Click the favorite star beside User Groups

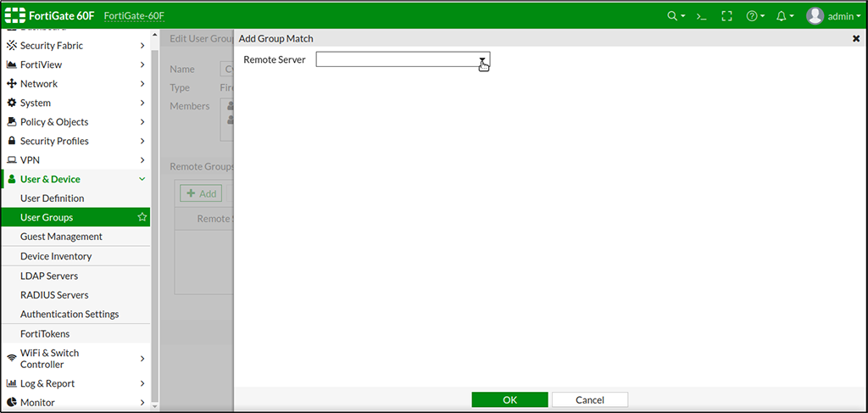pos(142,218)
